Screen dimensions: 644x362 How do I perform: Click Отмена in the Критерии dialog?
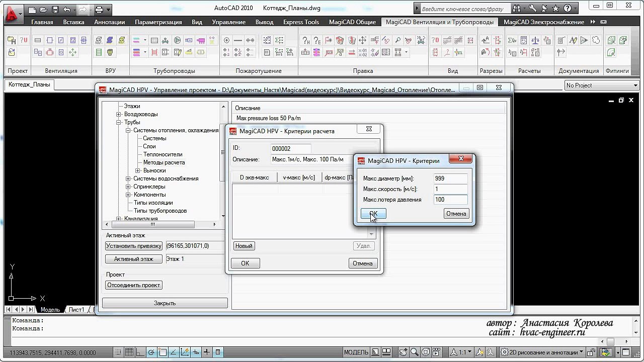point(456,214)
